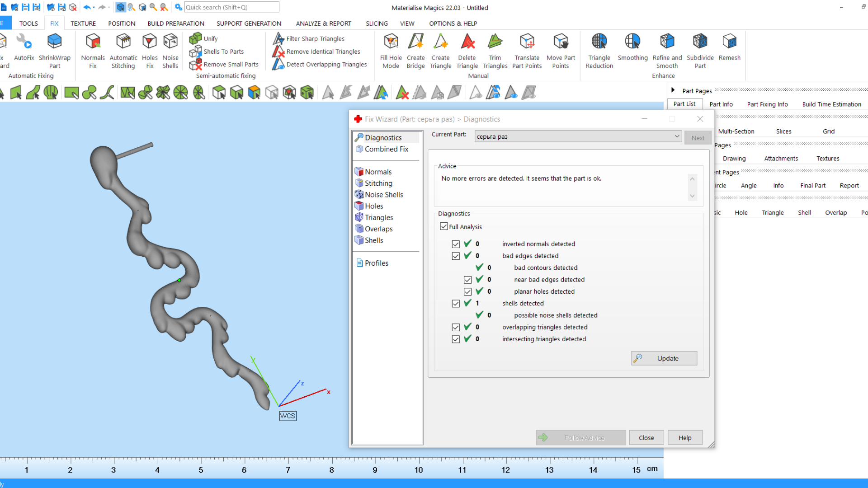The image size is (868, 488).
Task: Toggle the shells detected checkbox
Action: coord(456,304)
